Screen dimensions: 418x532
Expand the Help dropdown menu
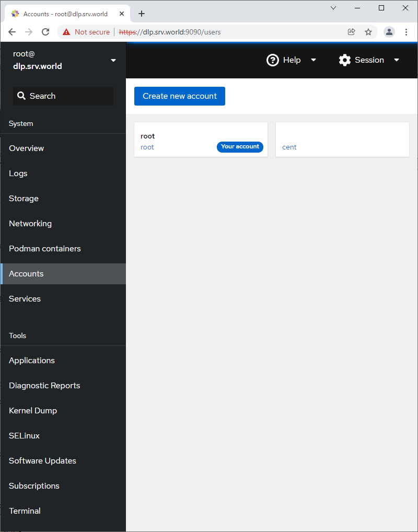point(292,60)
